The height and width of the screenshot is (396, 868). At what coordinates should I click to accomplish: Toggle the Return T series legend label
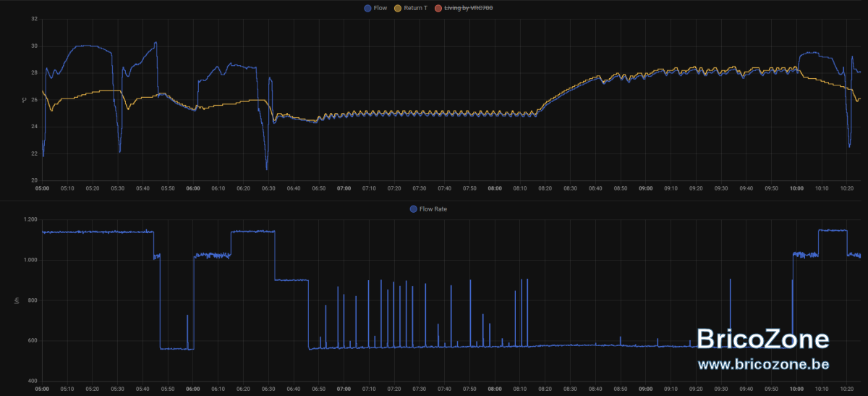pos(415,8)
